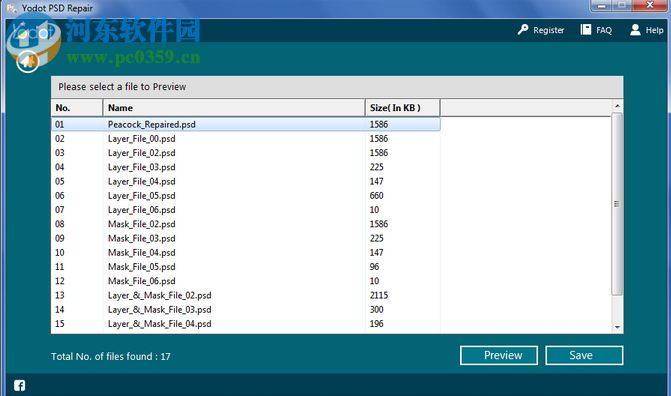671x396 pixels.
Task: Click the Preview button
Action: tap(499, 355)
